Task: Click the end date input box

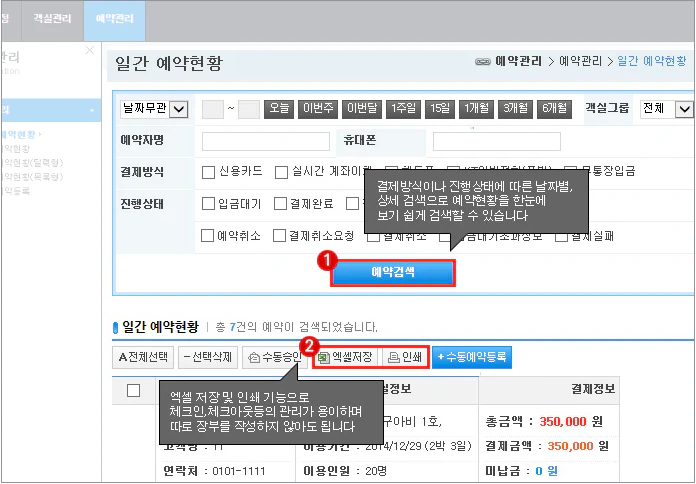Action: coord(249,109)
